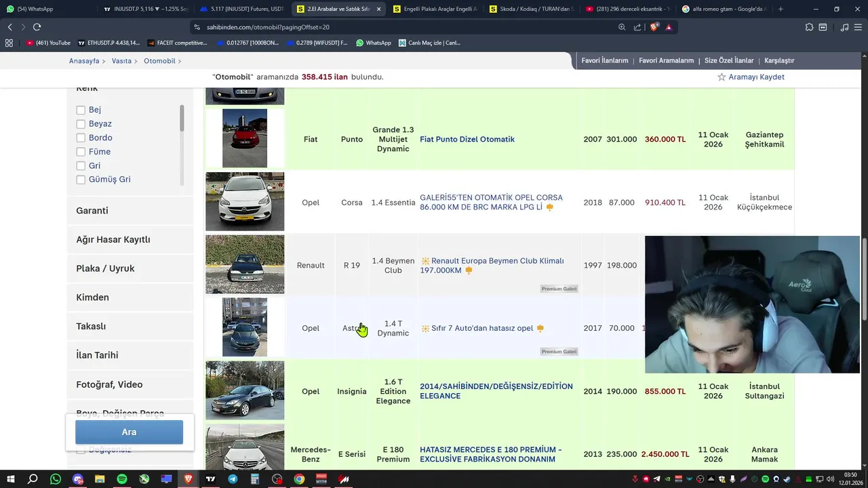868x488 pixels.
Task: Open the Discord taskbar icon
Action: point(78,479)
